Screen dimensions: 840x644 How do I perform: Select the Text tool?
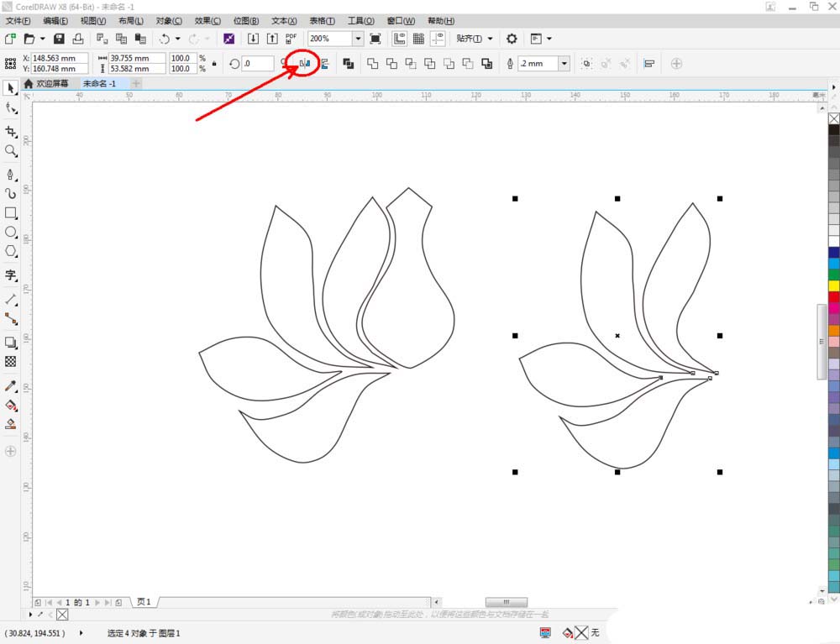(11, 275)
